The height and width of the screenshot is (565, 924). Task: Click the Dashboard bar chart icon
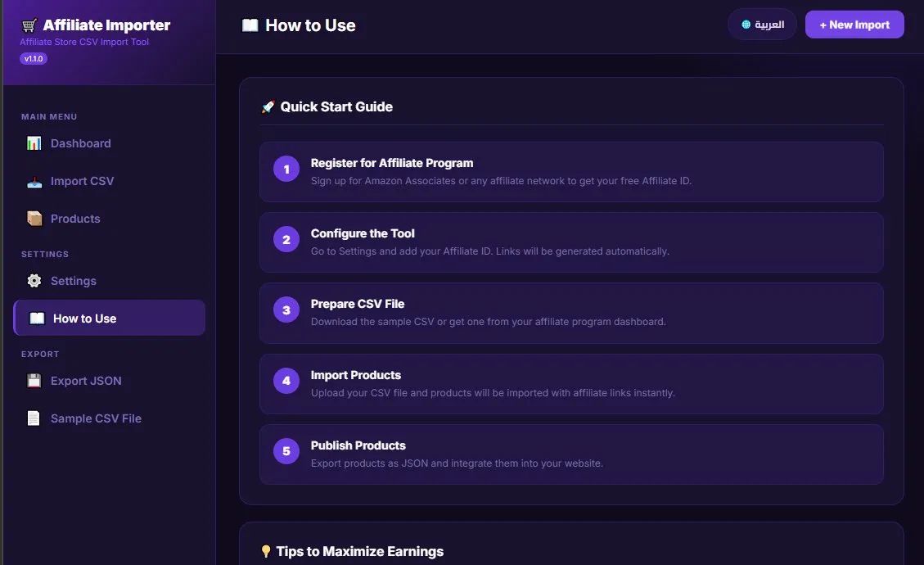(34, 143)
